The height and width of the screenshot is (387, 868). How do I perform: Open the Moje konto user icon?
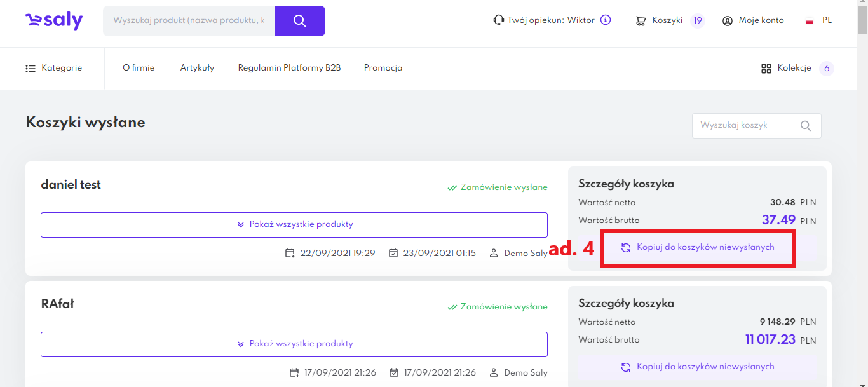[x=728, y=21]
